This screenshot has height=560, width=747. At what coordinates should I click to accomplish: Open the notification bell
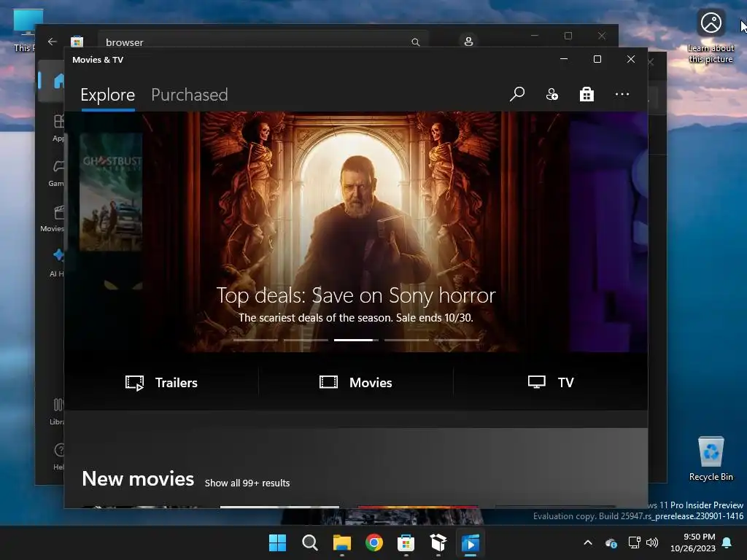click(727, 542)
